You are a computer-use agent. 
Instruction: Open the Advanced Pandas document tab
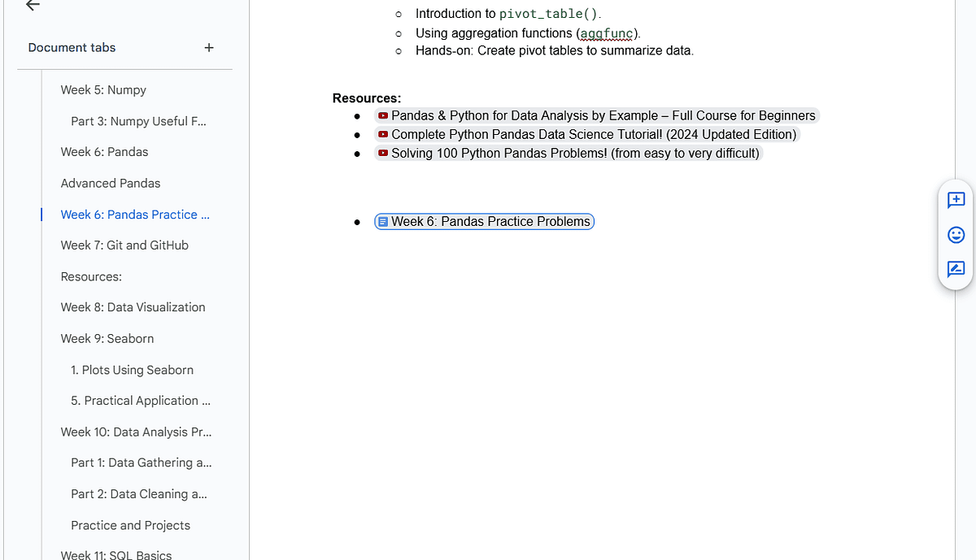[110, 183]
